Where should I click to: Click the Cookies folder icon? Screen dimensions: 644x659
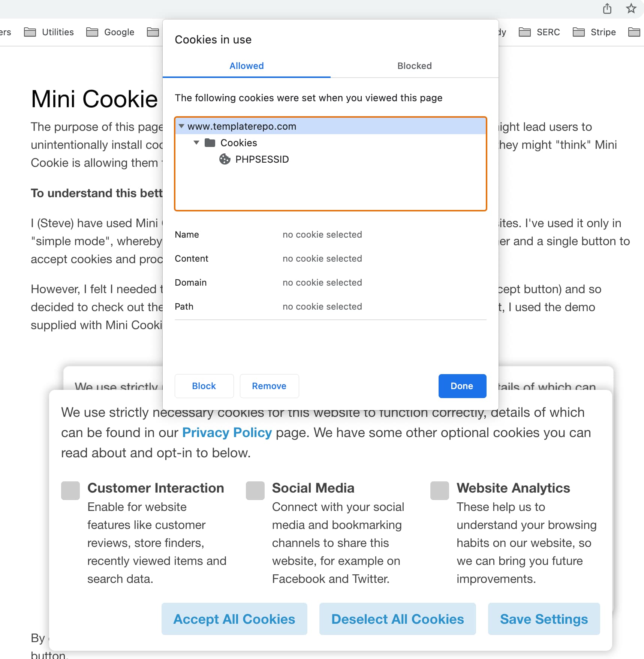[210, 143]
